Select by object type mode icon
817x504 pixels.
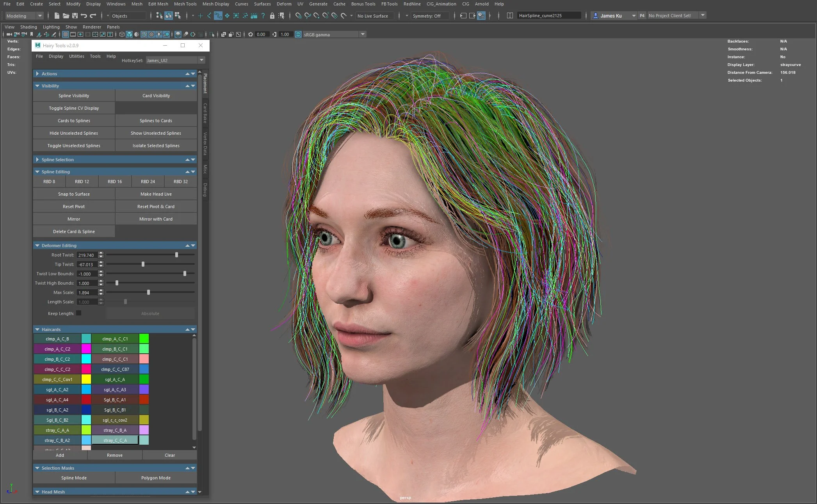[169, 16]
